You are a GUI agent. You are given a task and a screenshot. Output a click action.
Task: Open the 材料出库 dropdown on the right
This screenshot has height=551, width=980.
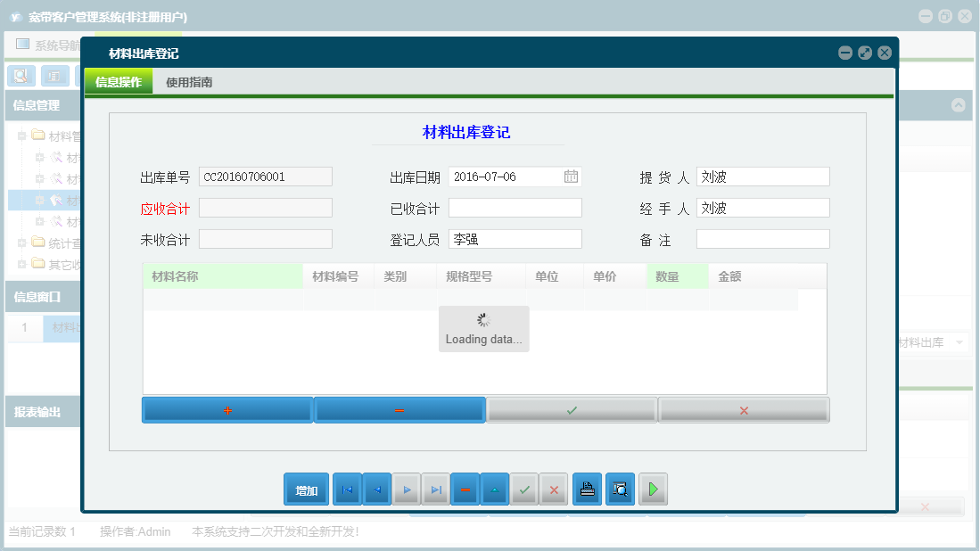961,341
